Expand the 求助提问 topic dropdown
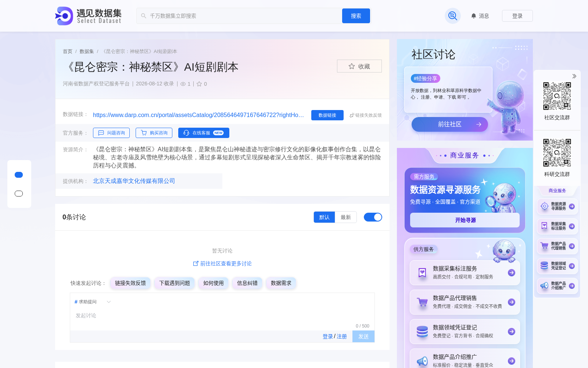588x368 pixels. [x=92, y=302]
